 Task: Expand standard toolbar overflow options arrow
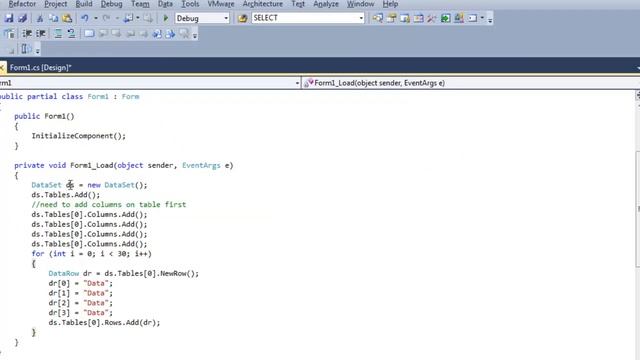tap(490, 20)
